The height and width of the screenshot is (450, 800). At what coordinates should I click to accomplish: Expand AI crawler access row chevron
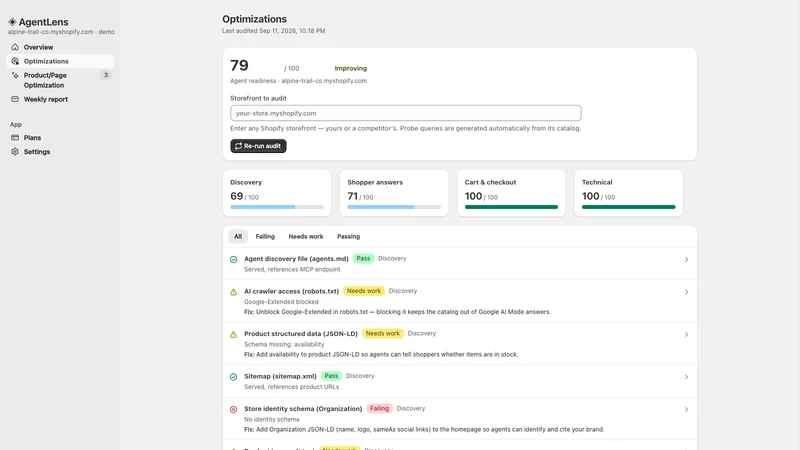coord(686,292)
